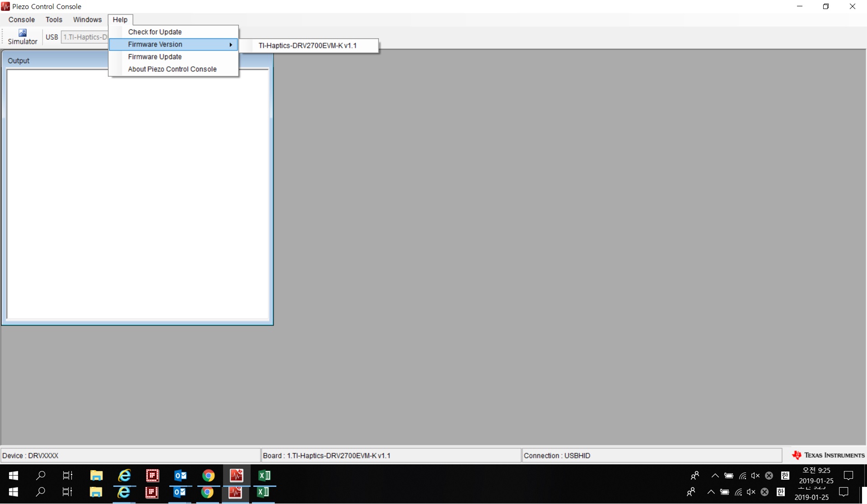This screenshot has height=504, width=867.
Task: Launch Internet Explorer from taskbar
Action: click(124, 475)
